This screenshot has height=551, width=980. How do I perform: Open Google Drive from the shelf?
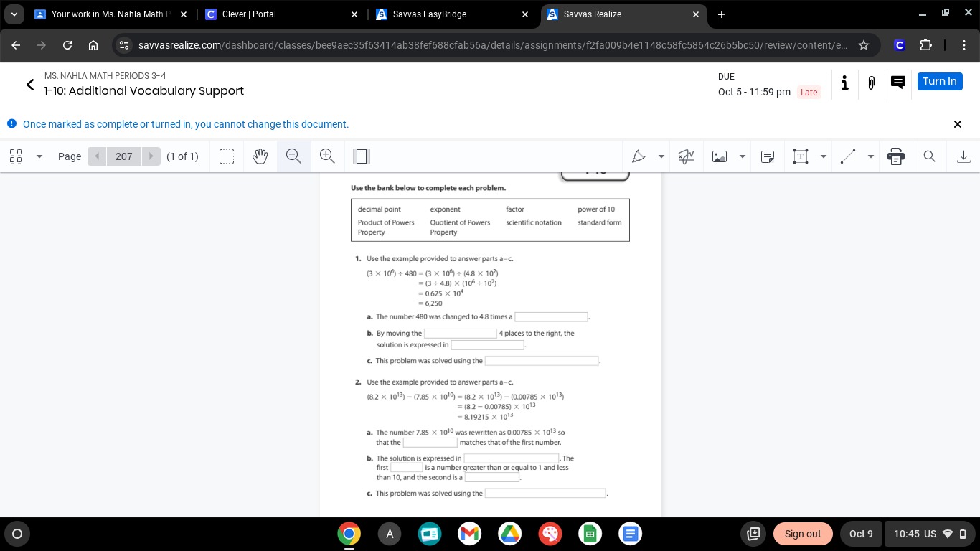pyautogui.click(x=509, y=533)
